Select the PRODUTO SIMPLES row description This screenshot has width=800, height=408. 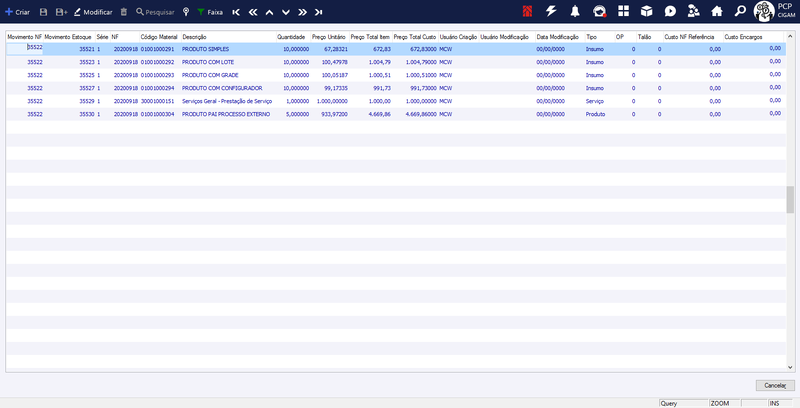(x=205, y=49)
